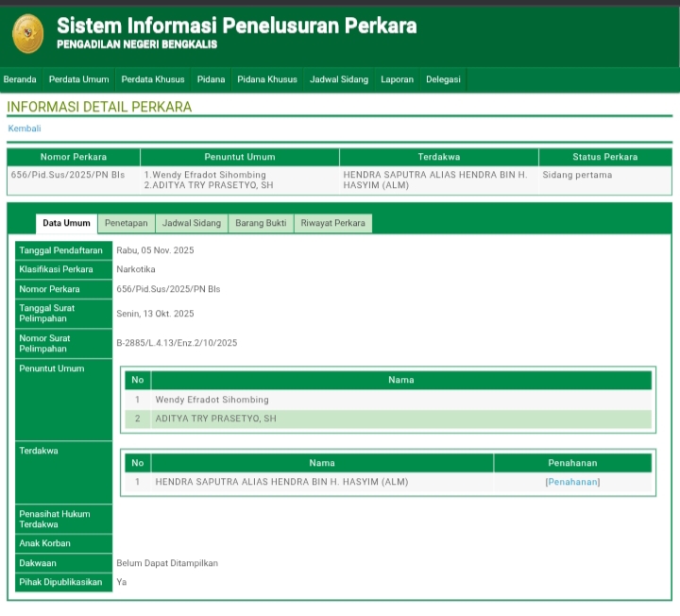Switch to the Data Umum tab
Screen dimensions: 680x616
tap(66, 223)
